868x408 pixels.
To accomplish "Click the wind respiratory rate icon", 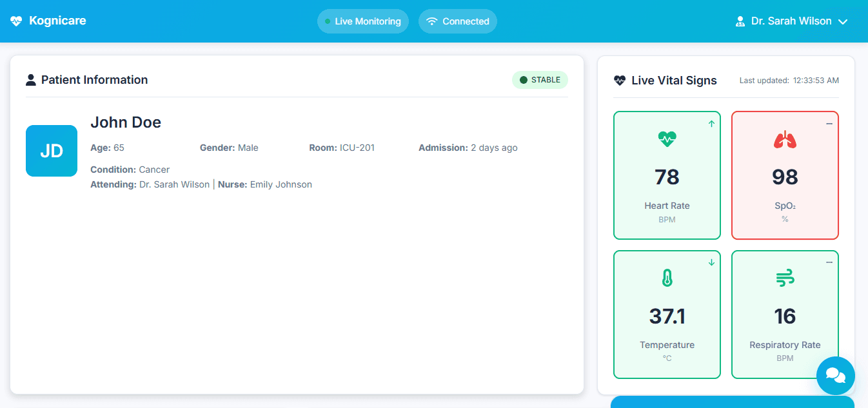I will click(785, 278).
